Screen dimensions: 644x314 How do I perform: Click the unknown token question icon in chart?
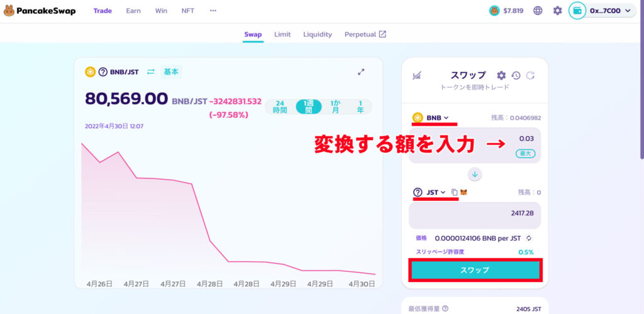pos(103,72)
